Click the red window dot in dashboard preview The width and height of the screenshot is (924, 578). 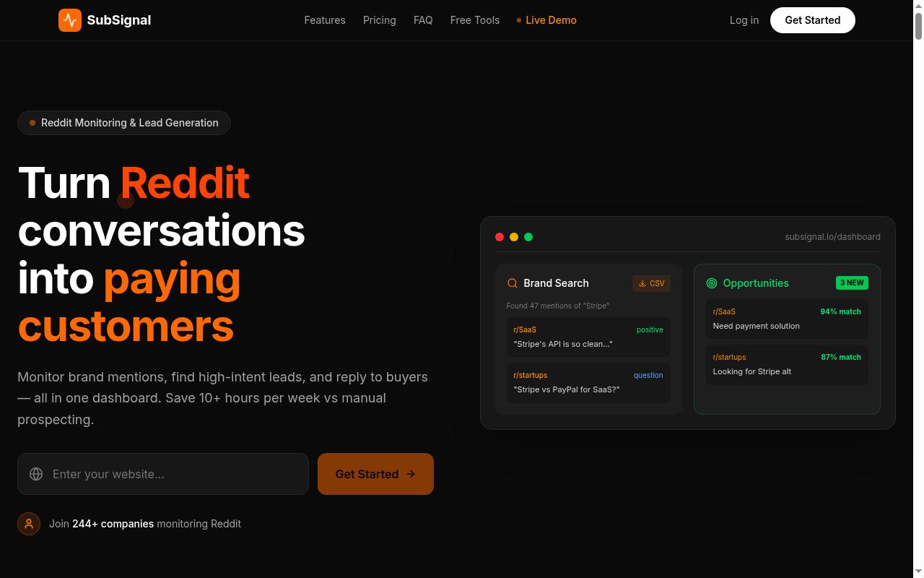[x=500, y=237]
